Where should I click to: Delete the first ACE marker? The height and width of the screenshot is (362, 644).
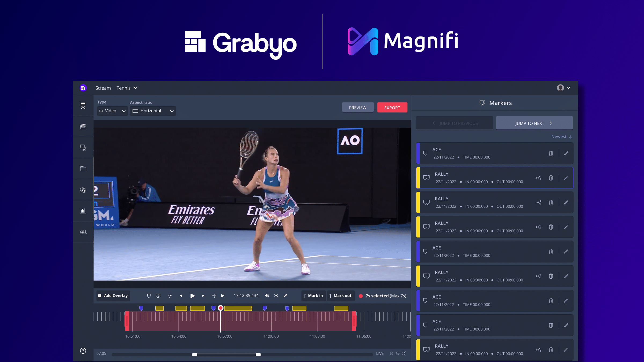(551, 153)
